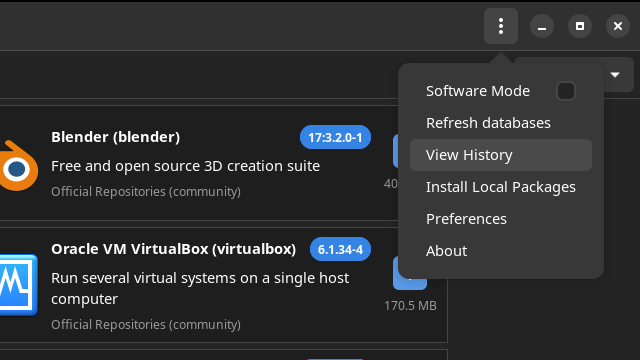This screenshot has width=640, height=360.
Task: Maximize the window
Action: [x=580, y=26]
